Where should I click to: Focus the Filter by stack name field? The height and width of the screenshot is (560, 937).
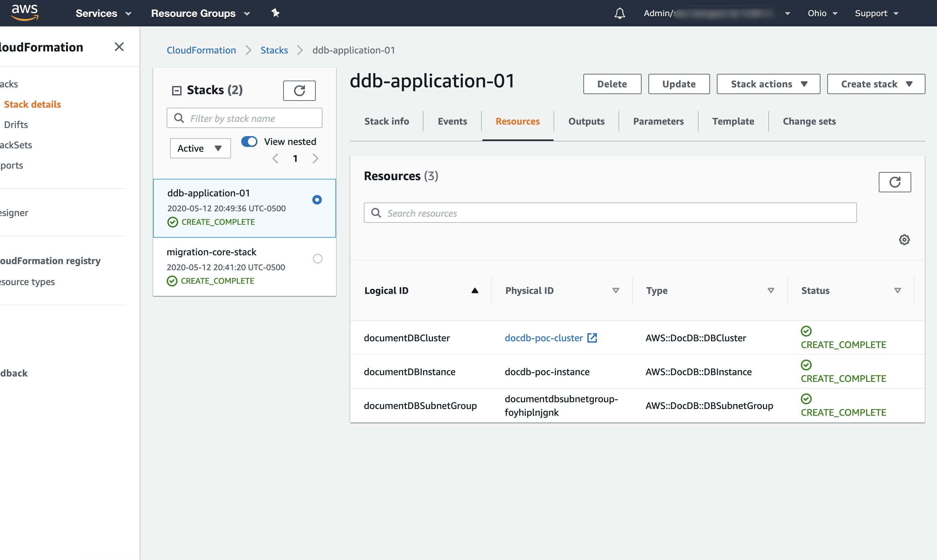[x=244, y=118]
